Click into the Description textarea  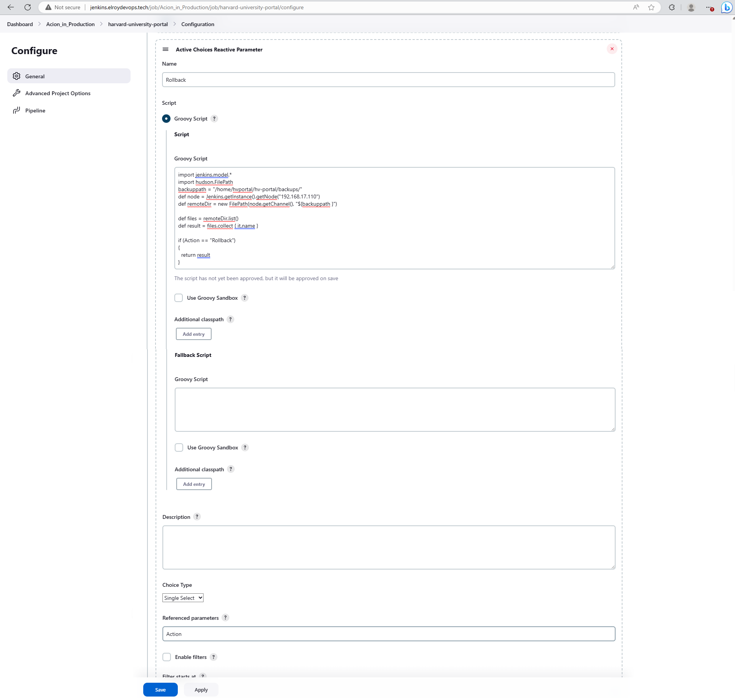[x=389, y=547]
